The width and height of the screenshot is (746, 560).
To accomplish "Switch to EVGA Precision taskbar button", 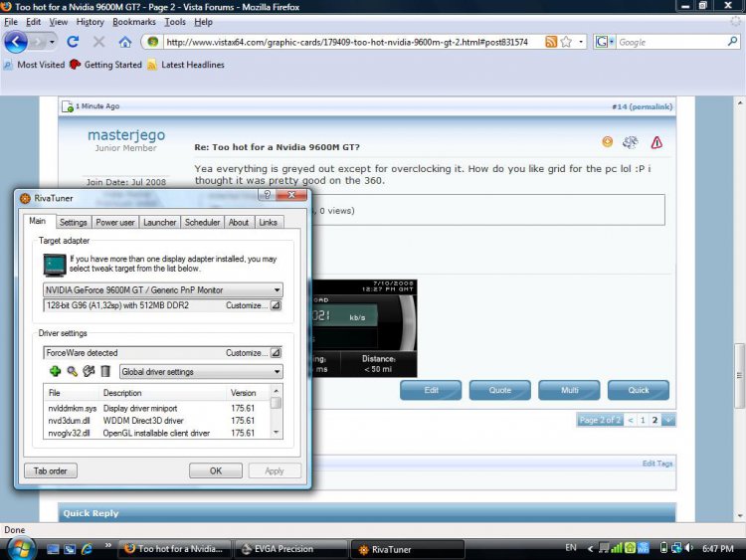I will tap(290, 549).
